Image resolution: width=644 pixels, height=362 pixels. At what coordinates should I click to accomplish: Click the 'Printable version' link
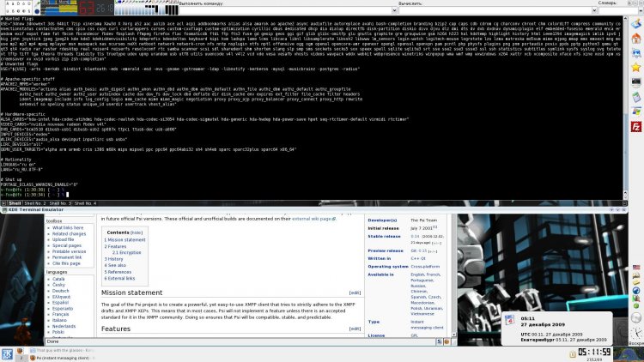click(x=69, y=251)
